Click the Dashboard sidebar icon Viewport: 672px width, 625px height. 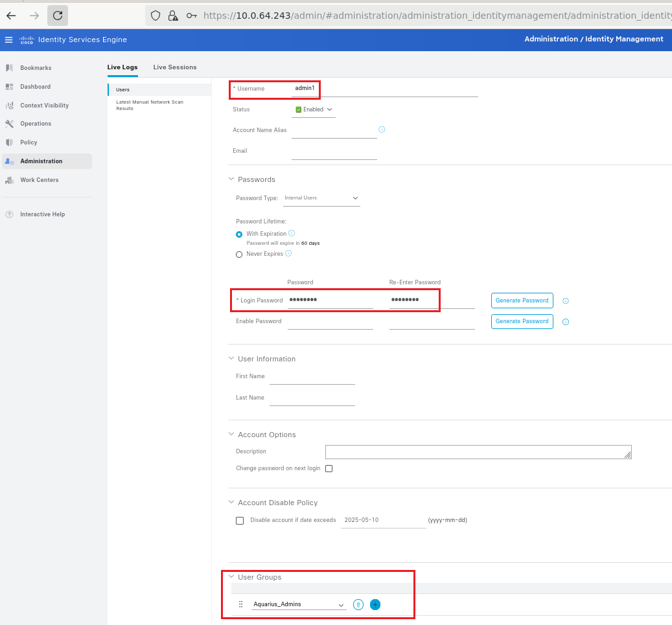tap(10, 87)
